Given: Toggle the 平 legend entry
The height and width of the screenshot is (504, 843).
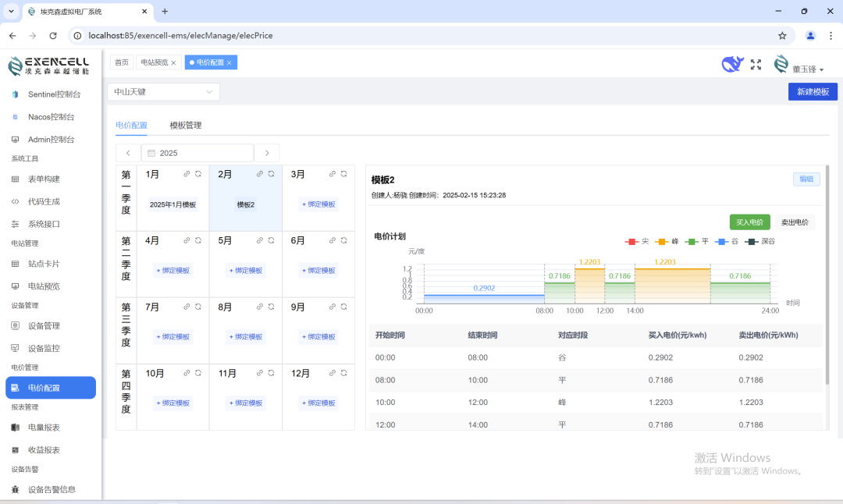Looking at the screenshot, I should point(697,242).
